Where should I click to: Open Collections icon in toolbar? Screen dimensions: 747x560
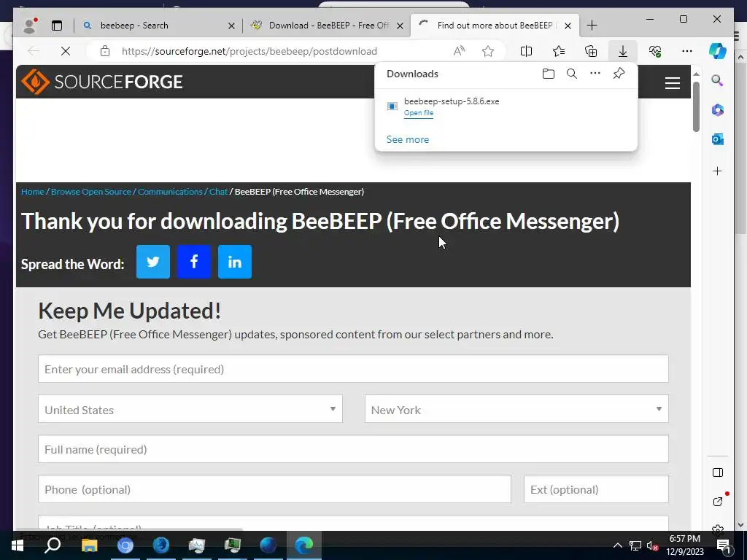(591, 51)
